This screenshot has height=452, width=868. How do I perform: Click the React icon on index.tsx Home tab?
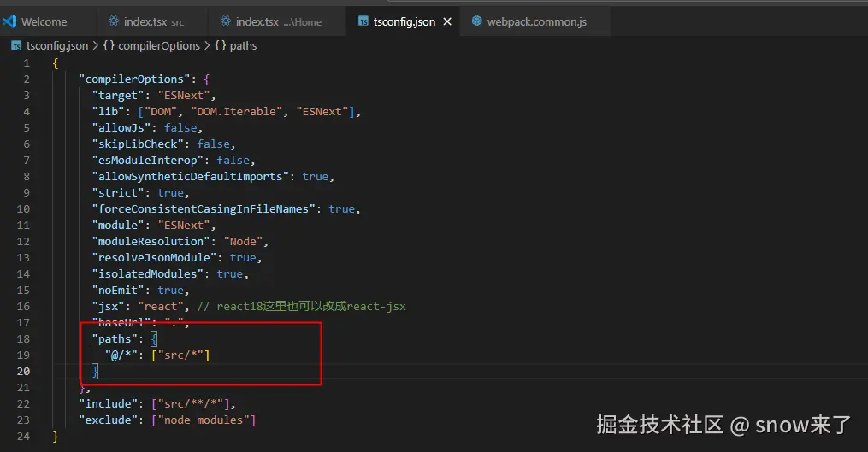coord(225,21)
